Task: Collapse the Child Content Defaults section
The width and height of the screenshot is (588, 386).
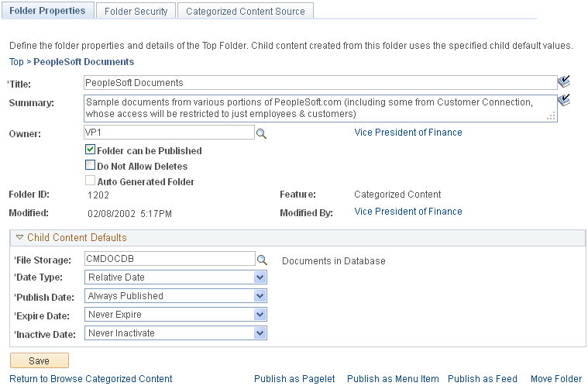Action: [x=19, y=237]
